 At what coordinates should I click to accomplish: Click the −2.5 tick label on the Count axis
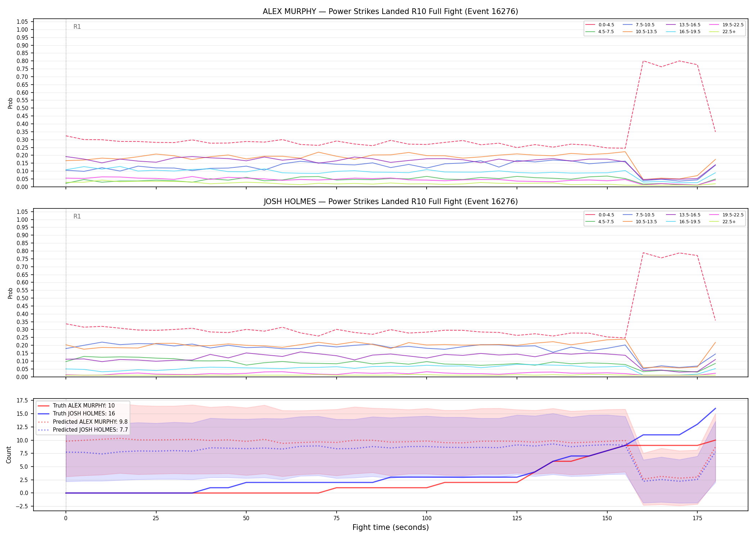[x=21, y=507]
